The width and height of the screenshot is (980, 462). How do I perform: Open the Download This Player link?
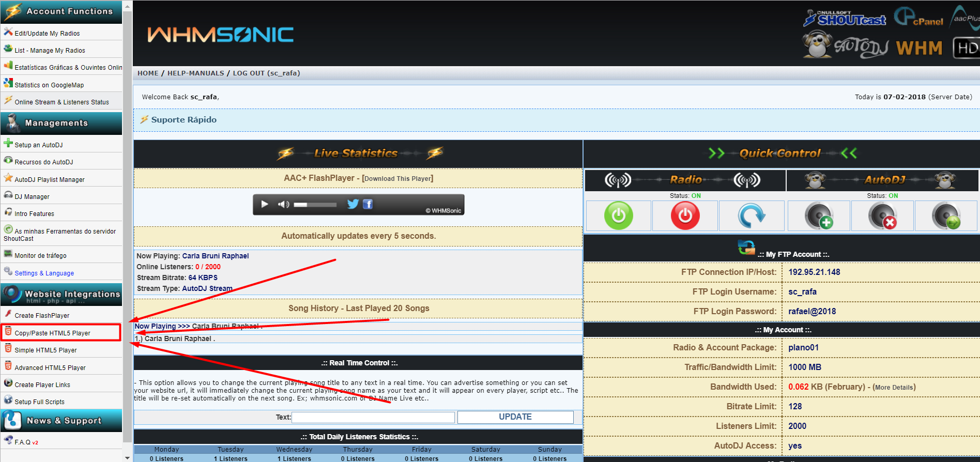[x=397, y=179]
